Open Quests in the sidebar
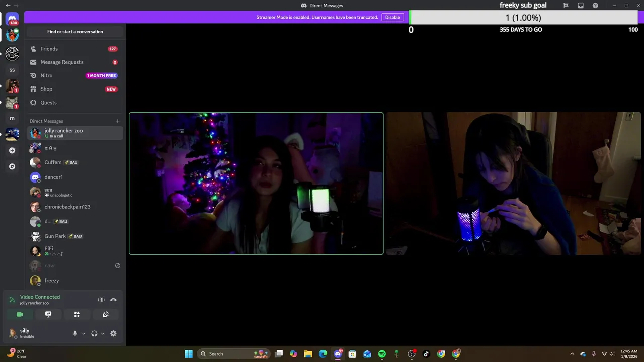Image resolution: width=644 pixels, height=362 pixels. [75, 103]
